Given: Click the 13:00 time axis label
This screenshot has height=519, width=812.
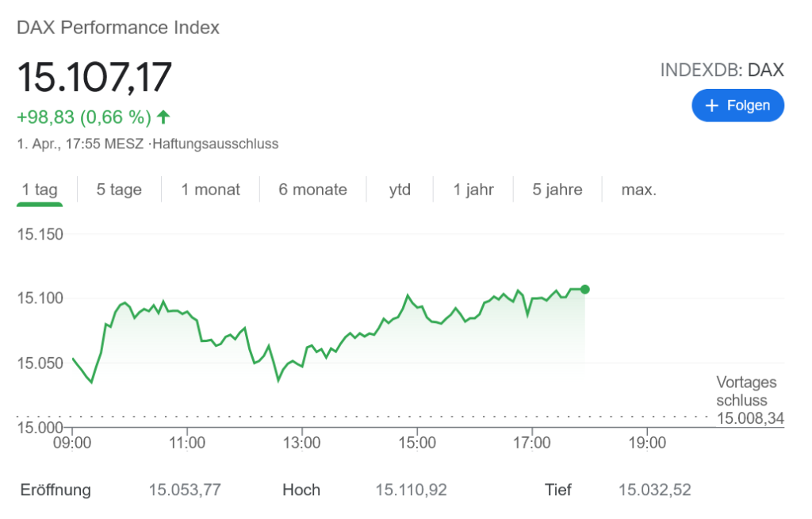Looking at the screenshot, I should pos(304,443).
